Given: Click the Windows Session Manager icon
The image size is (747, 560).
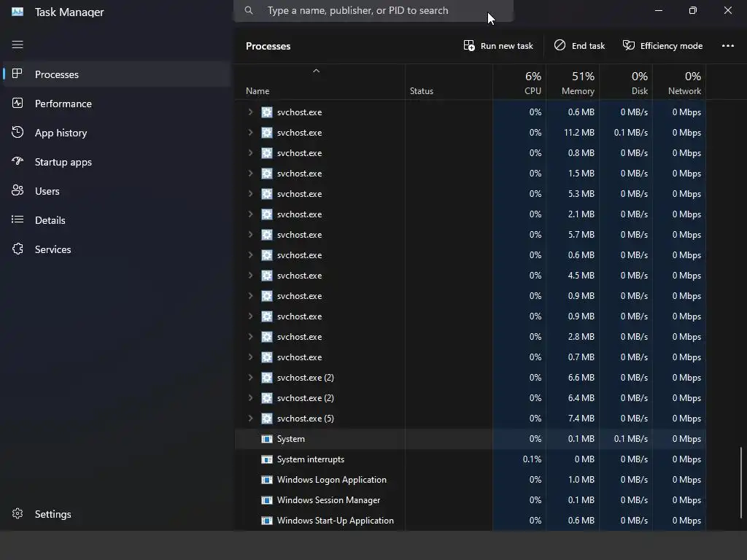Looking at the screenshot, I should 267,500.
